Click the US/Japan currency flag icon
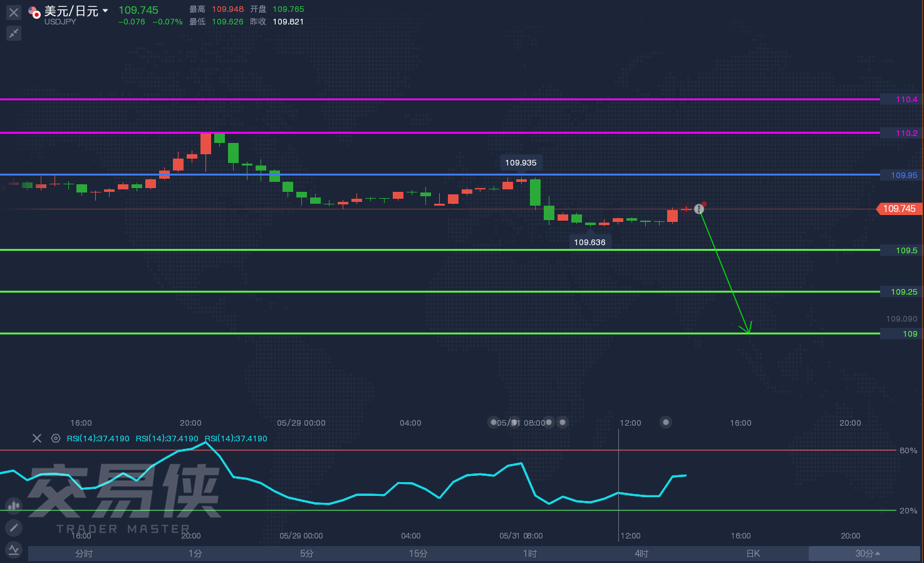The image size is (924, 563). point(34,12)
